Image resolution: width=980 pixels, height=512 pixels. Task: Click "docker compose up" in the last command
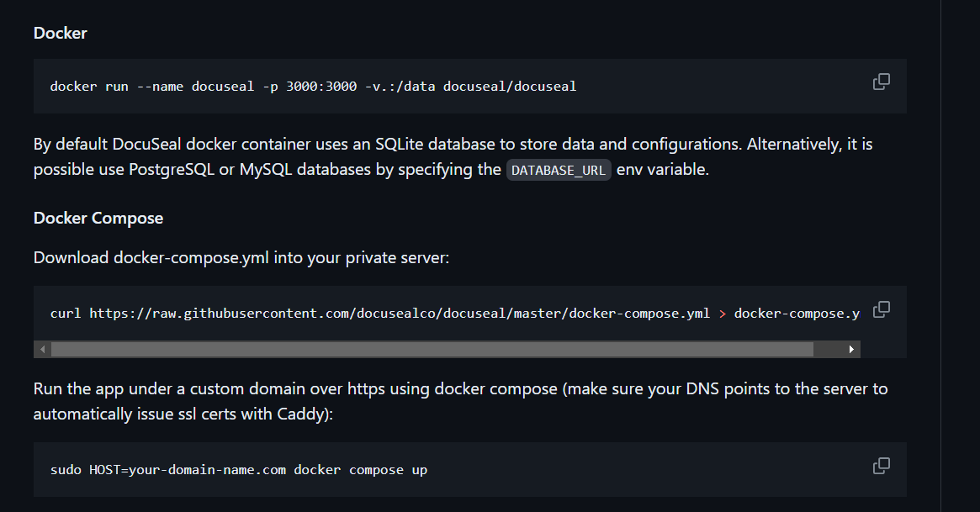pyautogui.click(x=360, y=469)
